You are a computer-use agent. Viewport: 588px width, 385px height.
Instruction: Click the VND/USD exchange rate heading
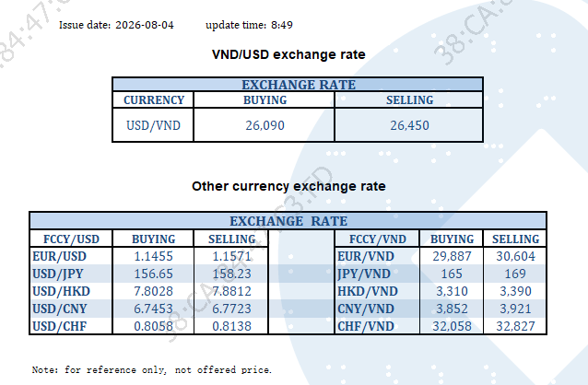pyautogui.click(x=288, y=54)
